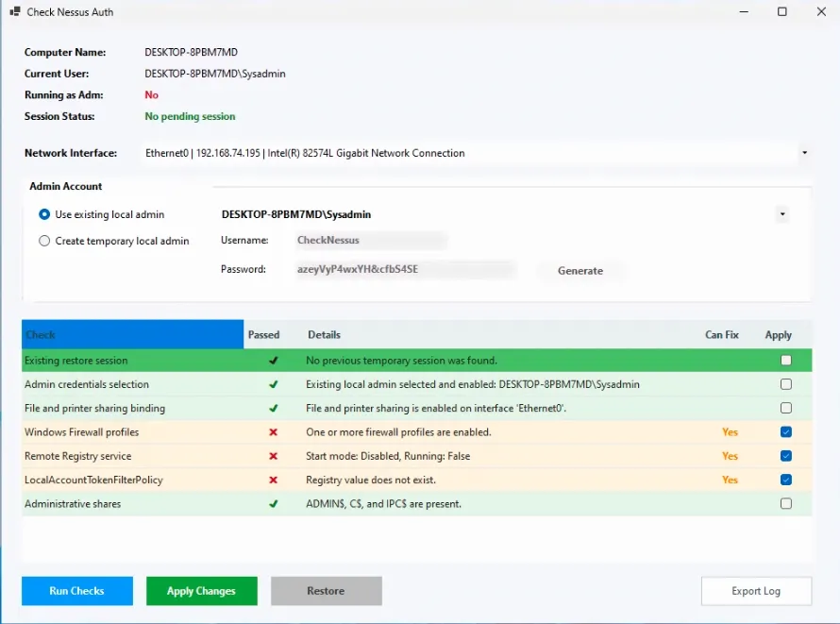
Task: Click red X for Remote Registry service
Action: click(273, 456)
